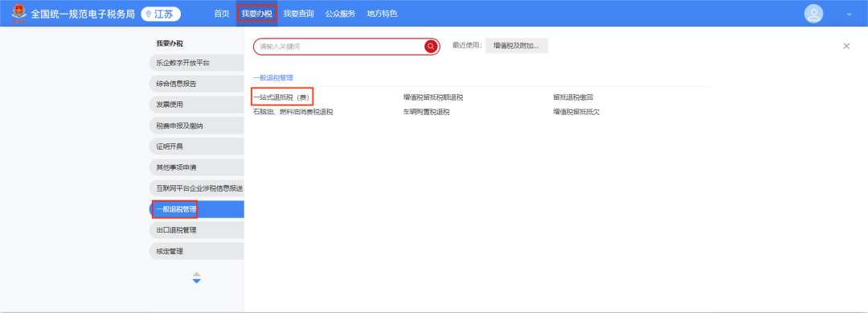Click the tax bureau emblem logo
Viewport: 868px width, 313px height.
tap(18, 14)
